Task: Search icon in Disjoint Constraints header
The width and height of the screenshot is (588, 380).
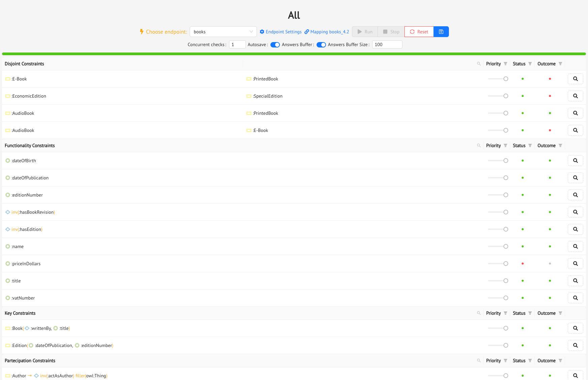Action: tap(479, 64)
